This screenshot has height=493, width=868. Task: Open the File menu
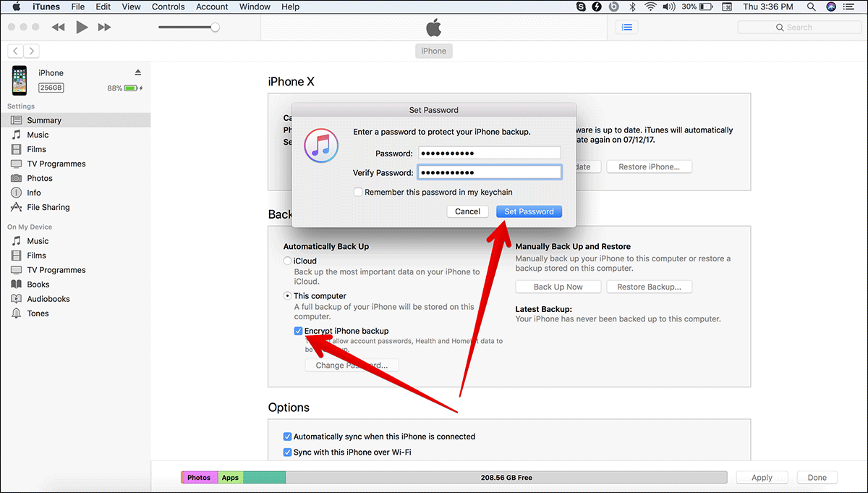(x=77, y=7)
